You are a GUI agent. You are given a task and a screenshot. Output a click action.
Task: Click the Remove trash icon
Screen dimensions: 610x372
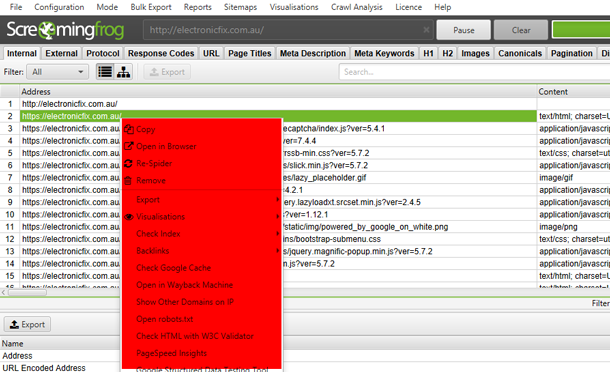click(128, 181)
